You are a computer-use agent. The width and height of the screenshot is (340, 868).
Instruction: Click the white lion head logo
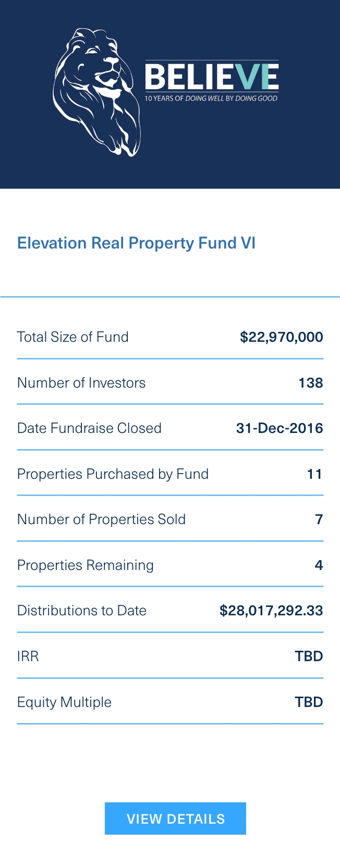tap(97, 92)
